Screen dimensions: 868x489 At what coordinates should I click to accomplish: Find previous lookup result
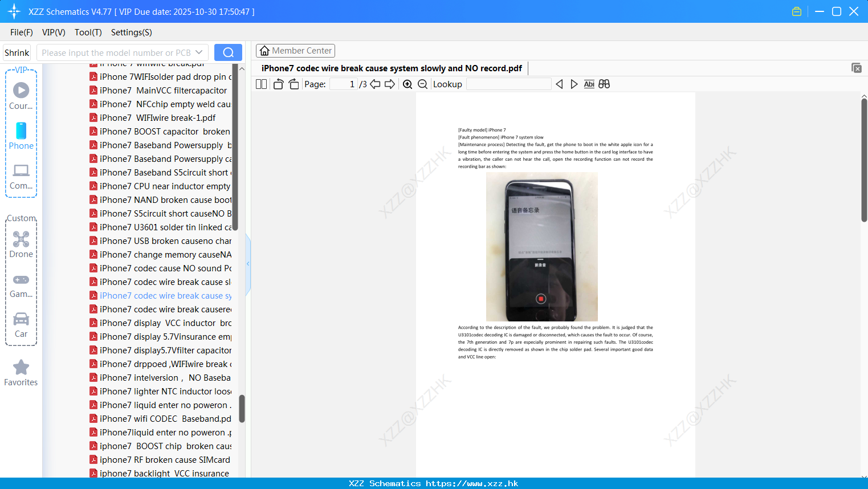559,84
